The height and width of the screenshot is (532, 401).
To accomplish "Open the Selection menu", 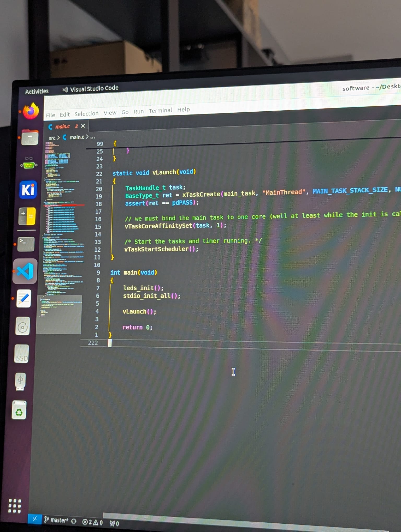I will pos(86,114).
